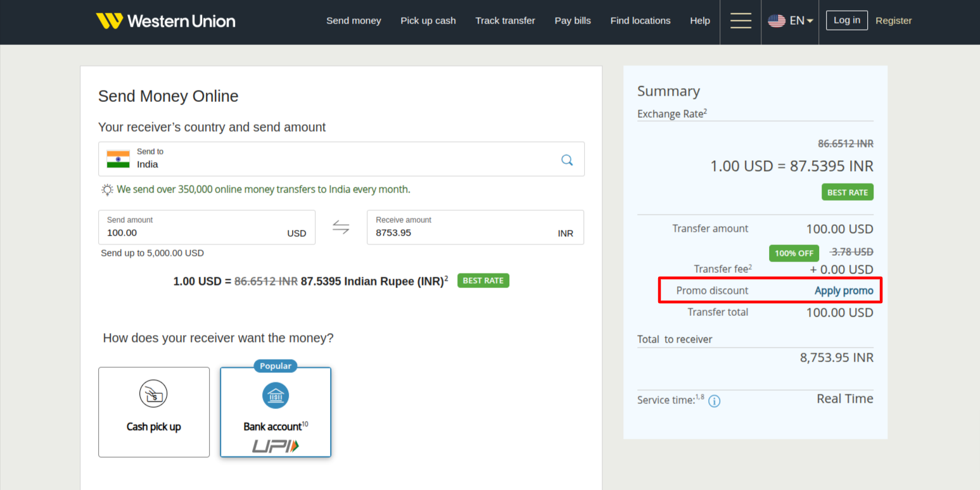Click the 100% OFF badge
Screen dimensions: 980x490
pyautogui.click(x=794, y=253)
